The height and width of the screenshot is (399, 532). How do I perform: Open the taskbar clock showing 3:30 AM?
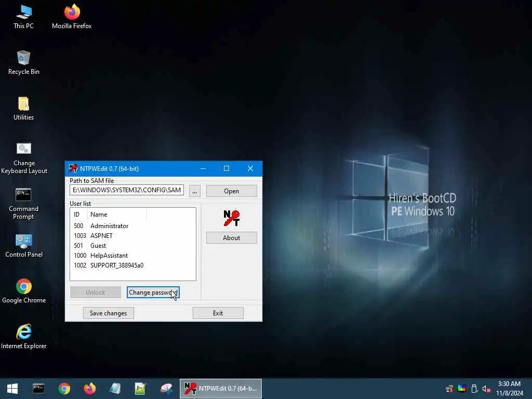coord(509,389)
